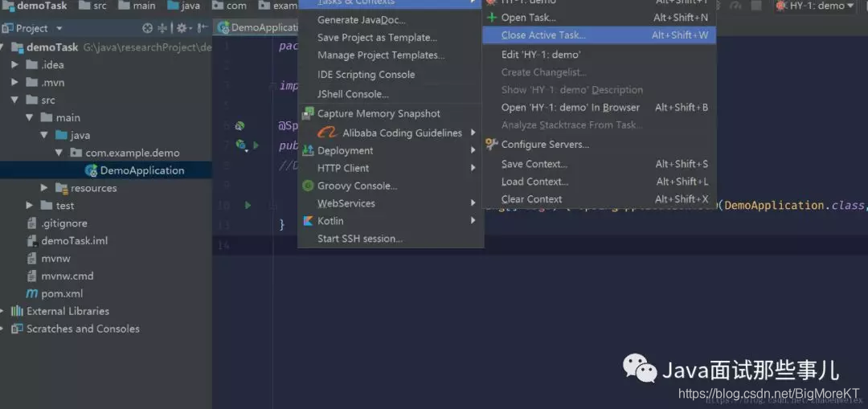Click the Kotlin logo icon
Image resolution: width=868 pixels, height=409 pixels.
308,221
